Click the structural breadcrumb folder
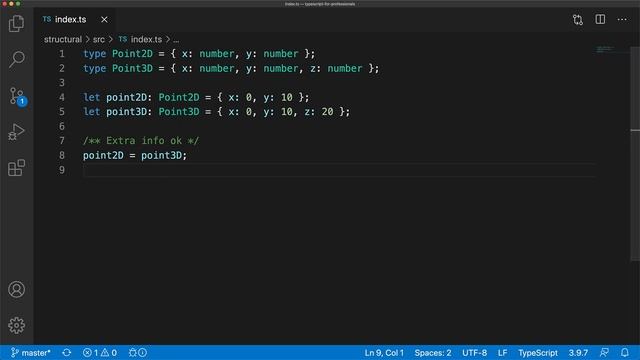640x360 pixels. pos(63,40)
